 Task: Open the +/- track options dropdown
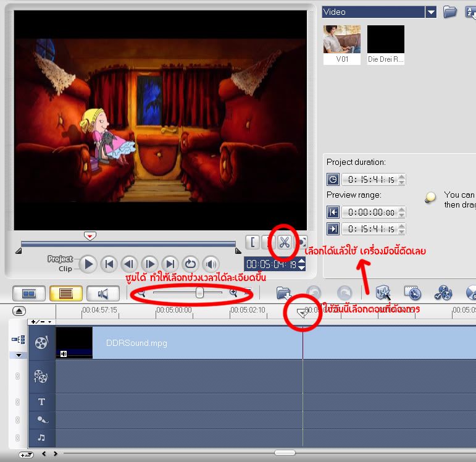click(x=41, y=322)
